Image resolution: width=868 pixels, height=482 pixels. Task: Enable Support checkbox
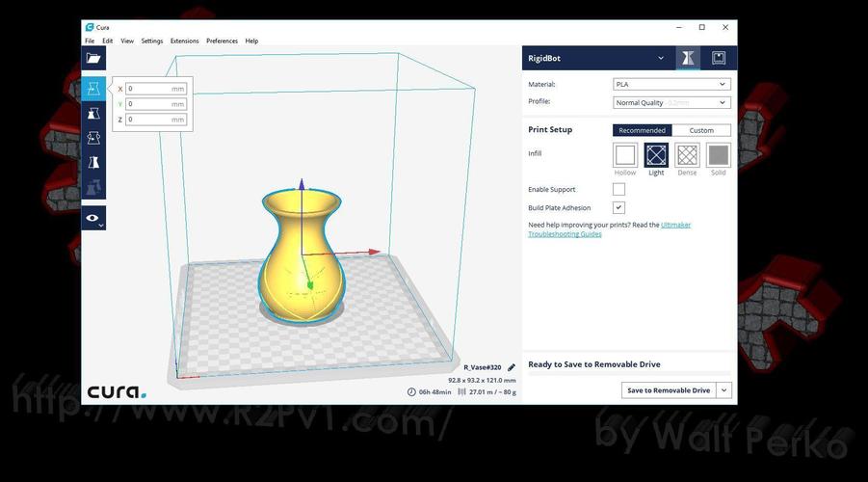(x=618, y=190)
